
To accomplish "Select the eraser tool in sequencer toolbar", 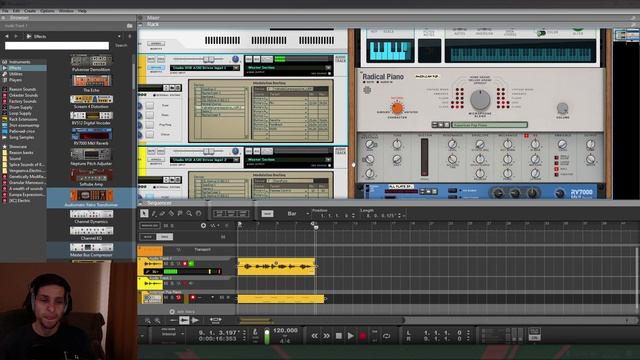I will click(x=162, y=213).
